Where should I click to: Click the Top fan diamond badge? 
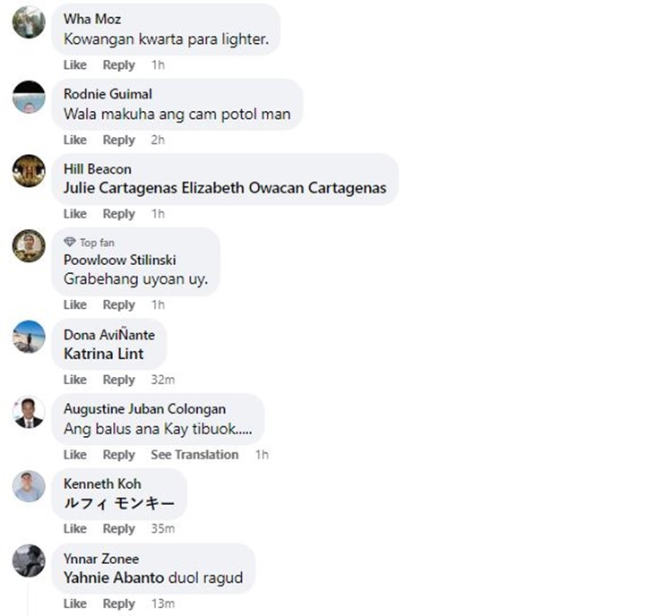pos(69,243)
